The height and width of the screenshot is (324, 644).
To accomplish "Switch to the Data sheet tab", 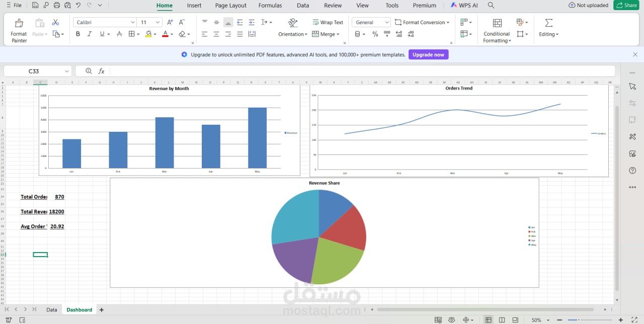I will click(51, 310).
